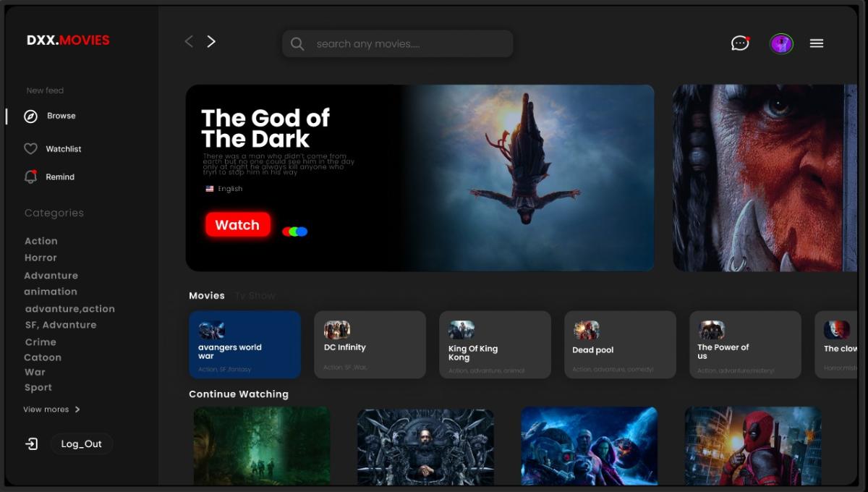Click the back navigation arrow

(189, 42)
